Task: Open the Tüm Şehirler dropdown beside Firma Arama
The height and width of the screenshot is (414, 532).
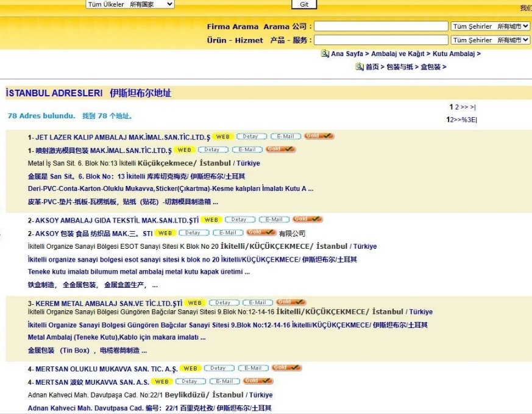Action: pos(491,26)
